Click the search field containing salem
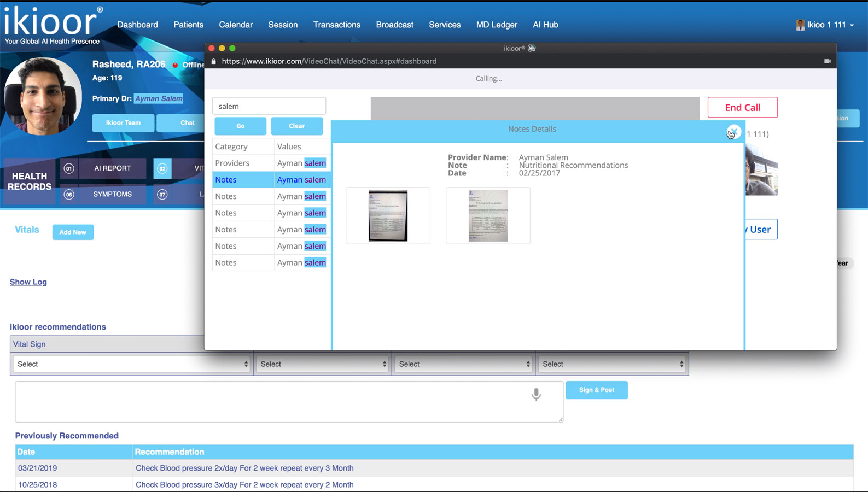 pyautogui.click(x=269, y=106)
